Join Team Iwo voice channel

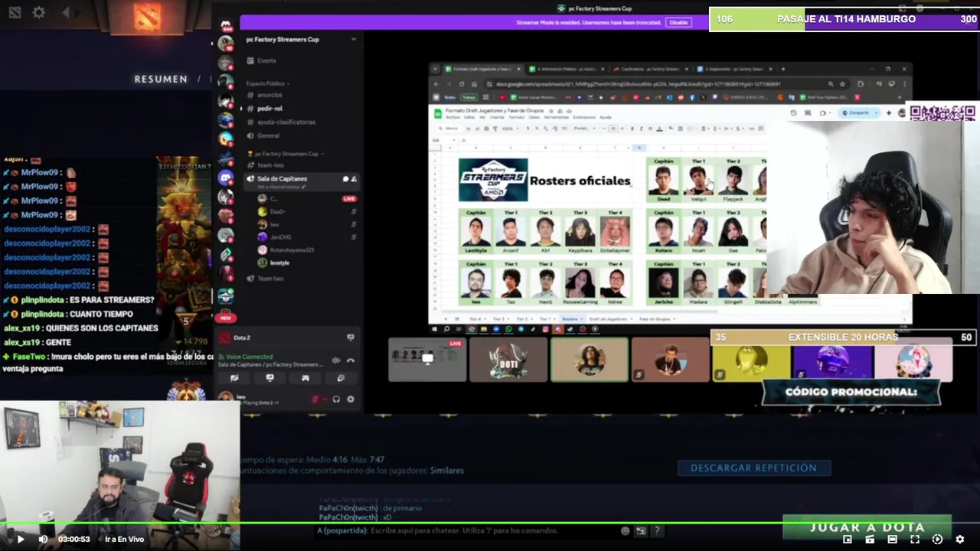click(x=270, y=279)
